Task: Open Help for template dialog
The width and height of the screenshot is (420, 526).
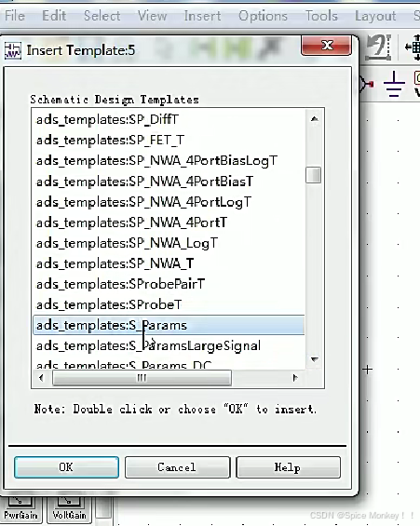Action: click(288, 467)
